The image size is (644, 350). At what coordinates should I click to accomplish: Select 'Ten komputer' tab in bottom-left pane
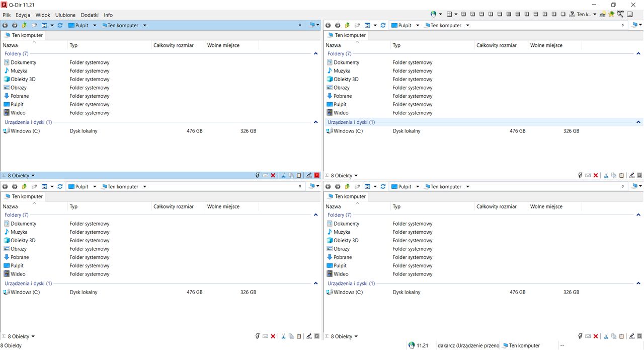pyautogui.click(x=23, y=196)
